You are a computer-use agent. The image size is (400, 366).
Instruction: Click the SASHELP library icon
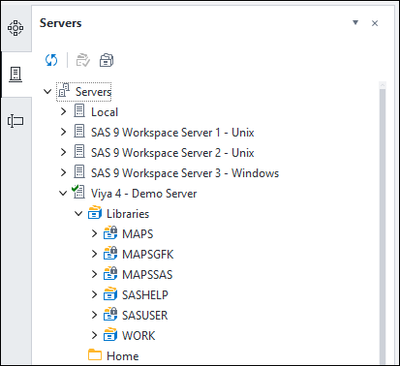pyautogui.click(x=110, y=294)
